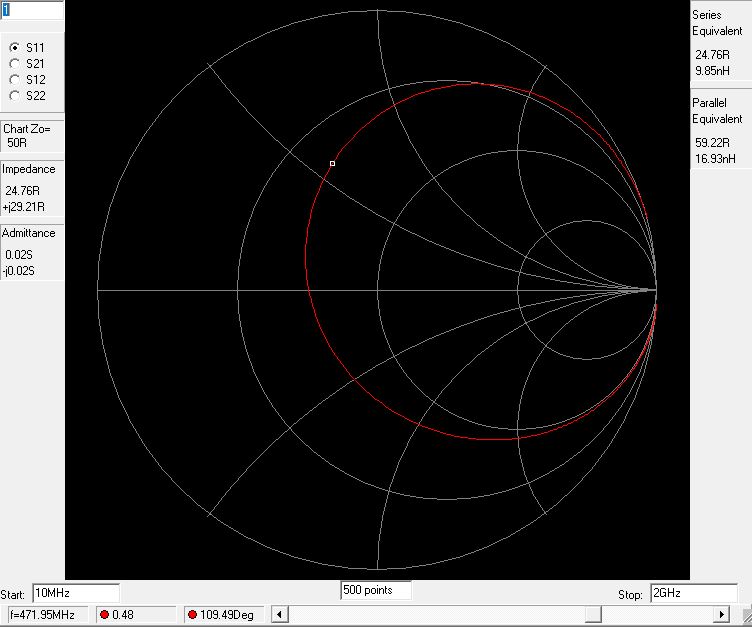This screenshot has width=752, height=627.
Task: Click the f=471.95MHz frequency readout
Action: pyautogui.click(x=48, y=615)
